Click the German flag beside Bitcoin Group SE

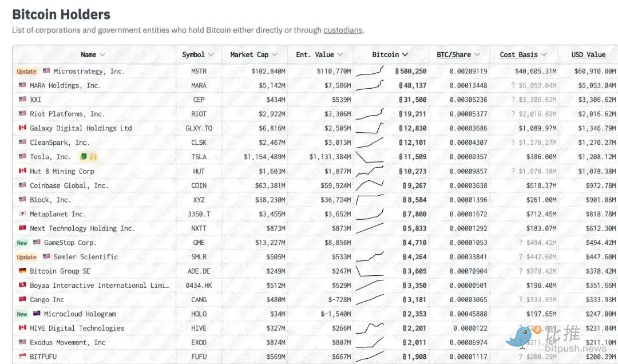[22, 271]
